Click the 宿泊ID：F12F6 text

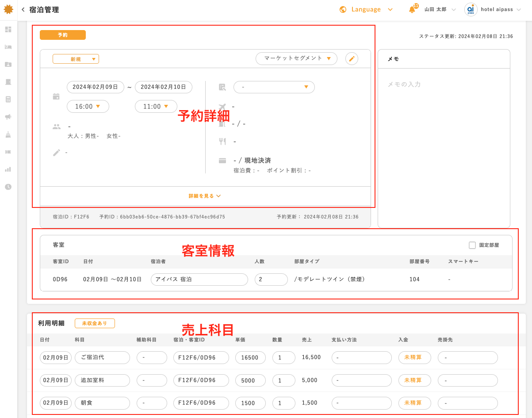tap(71, 217)
